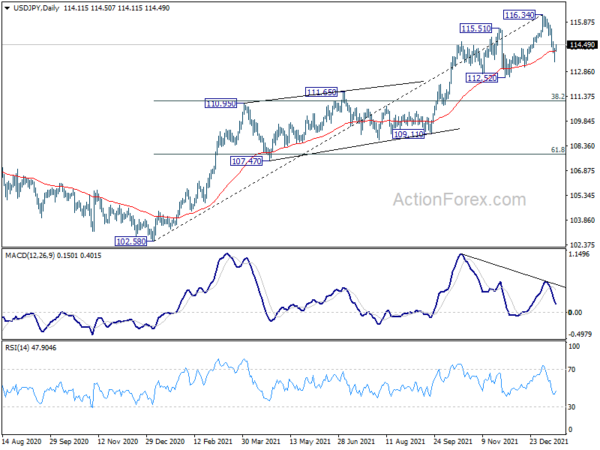Click the USDJPY,Daily chart title text

point(36,8)
